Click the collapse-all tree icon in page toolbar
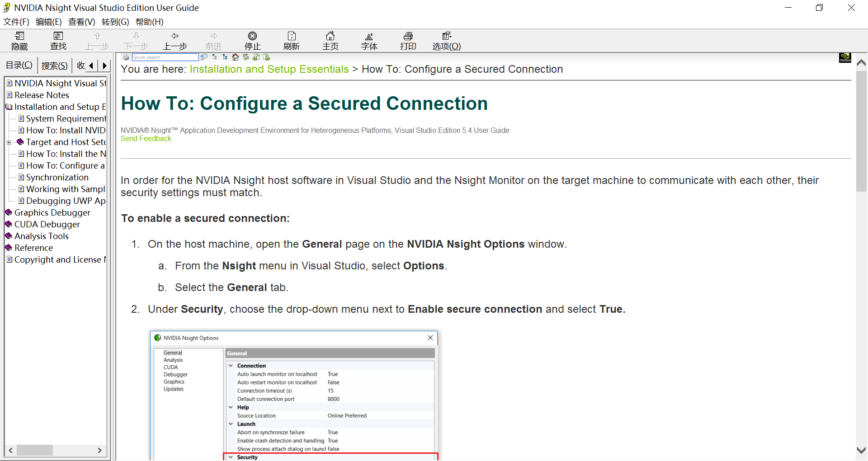The height and width of the screenshot is (461, 868). 214,57
